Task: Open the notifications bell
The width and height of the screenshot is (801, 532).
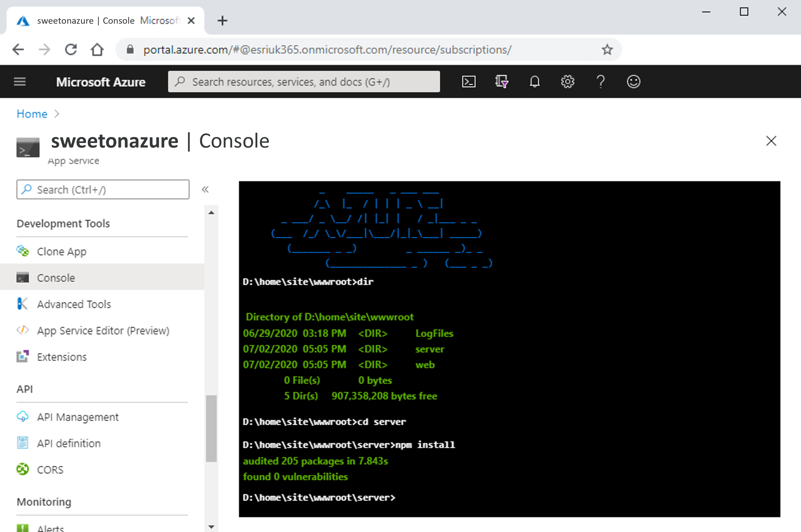Action: (534, 82)
